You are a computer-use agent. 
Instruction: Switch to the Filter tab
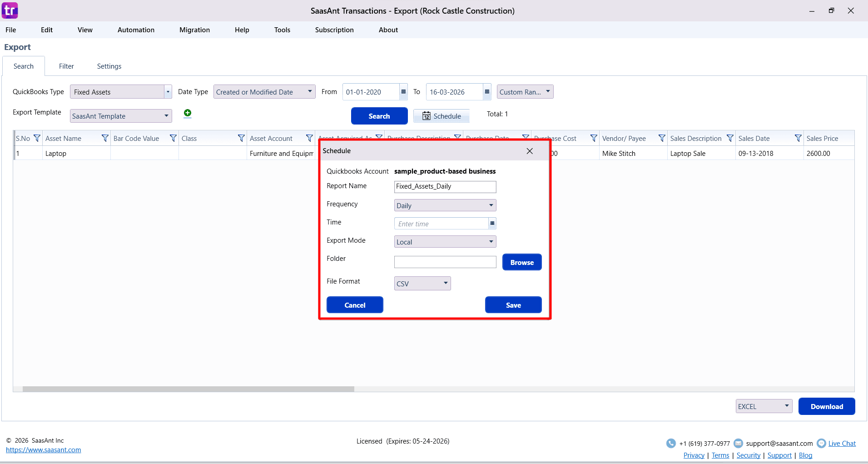[x=66, y=66]
